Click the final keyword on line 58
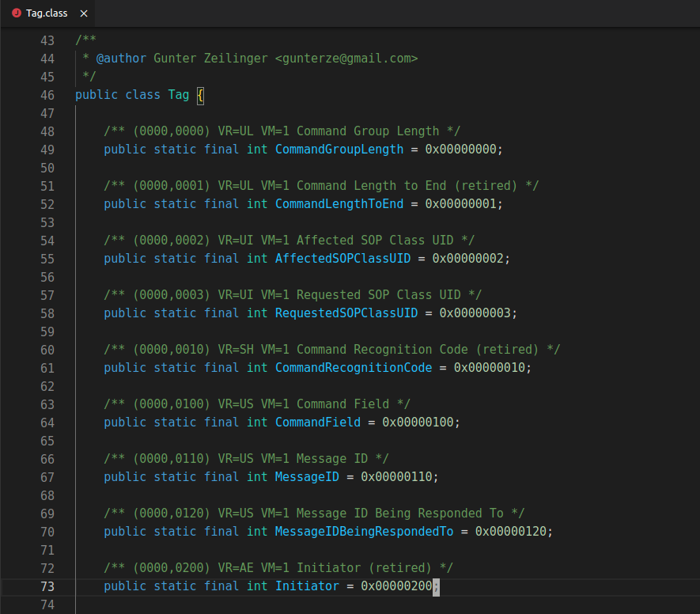The width and height of the screenshot is (700, 614). (x=221, y=313)
